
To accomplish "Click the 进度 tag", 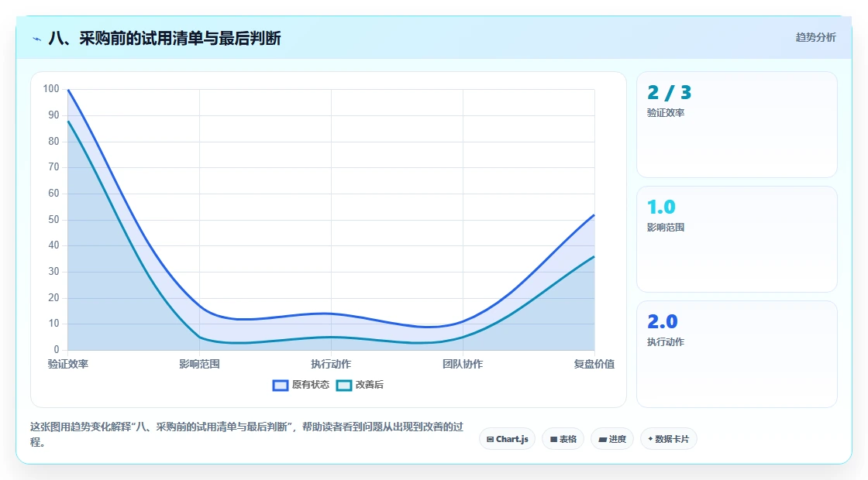I will pyautogui.click(x=612, y=439).
